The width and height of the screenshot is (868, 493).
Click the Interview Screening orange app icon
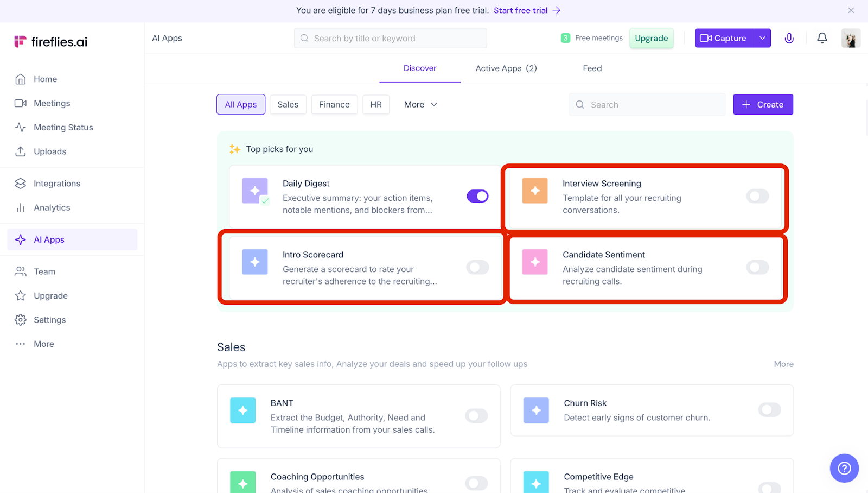click(x=535, y=191)
